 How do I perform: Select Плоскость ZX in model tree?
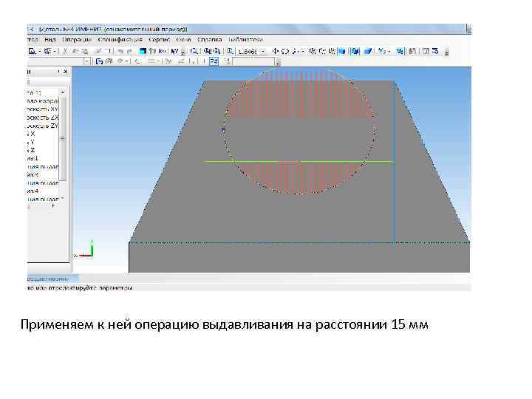42,117
